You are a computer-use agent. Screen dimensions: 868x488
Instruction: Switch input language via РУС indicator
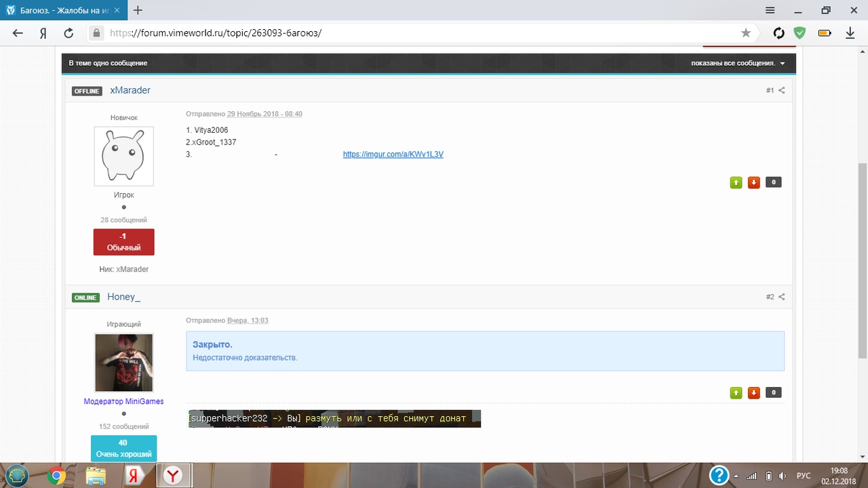click(x=803, y=476)
